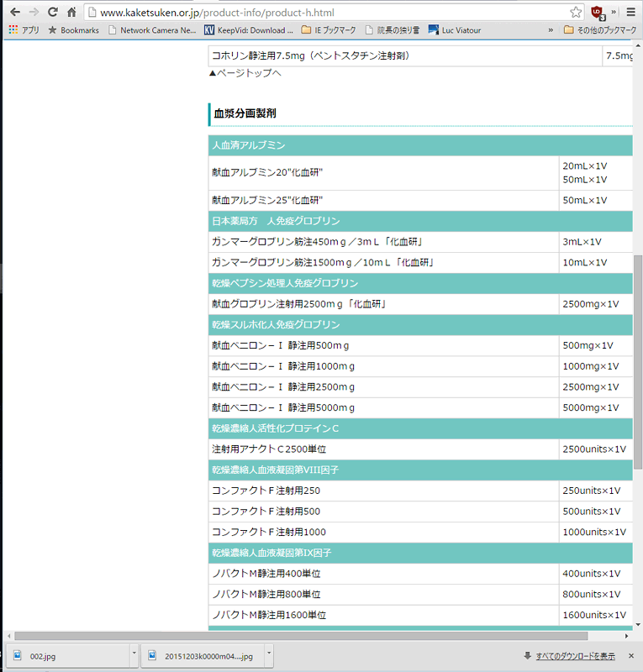Select 献血ベニロン-I 静注用1000mg row
The image size is (643, 672).
click(420, 366)
